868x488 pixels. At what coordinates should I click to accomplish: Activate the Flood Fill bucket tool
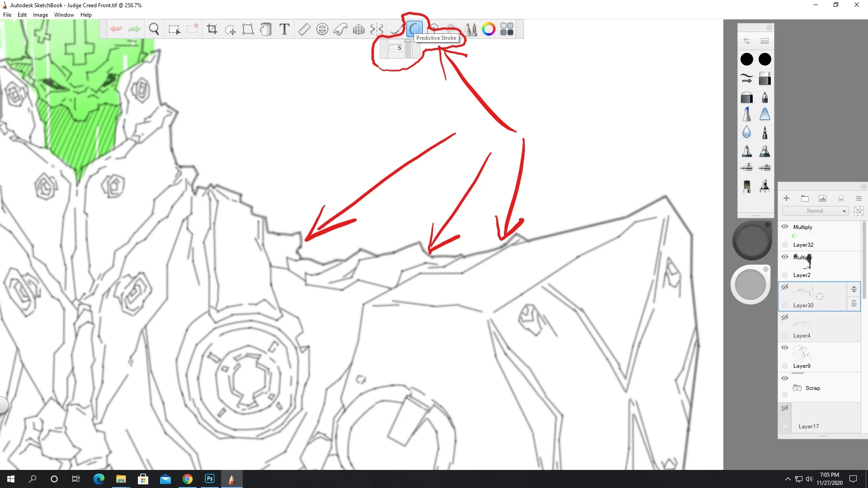pyautogui.click(x=266, y=29)
